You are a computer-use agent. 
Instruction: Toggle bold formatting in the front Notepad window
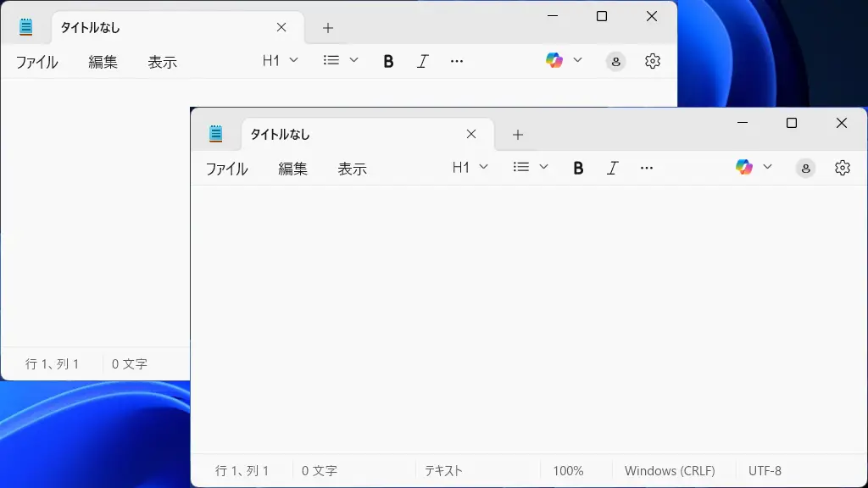click(x=578, y=168)
